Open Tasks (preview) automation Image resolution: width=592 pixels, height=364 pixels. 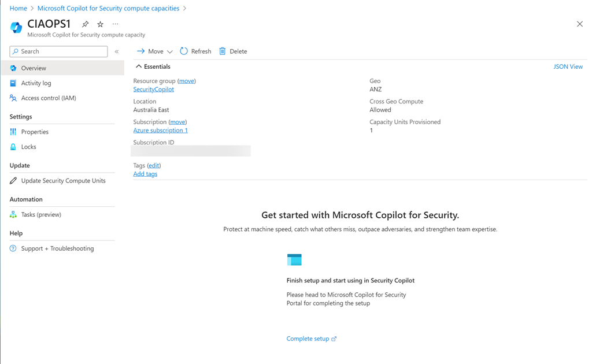(41, 214)
